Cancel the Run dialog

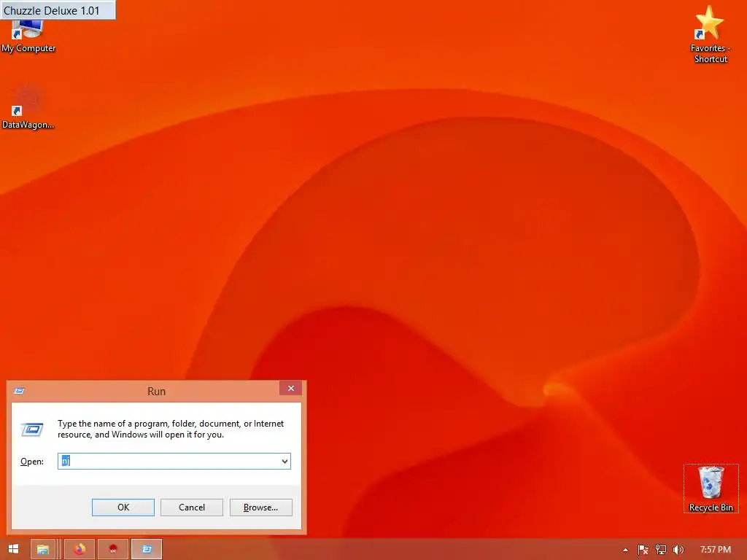pyautogui.click(x=192, y=507)
